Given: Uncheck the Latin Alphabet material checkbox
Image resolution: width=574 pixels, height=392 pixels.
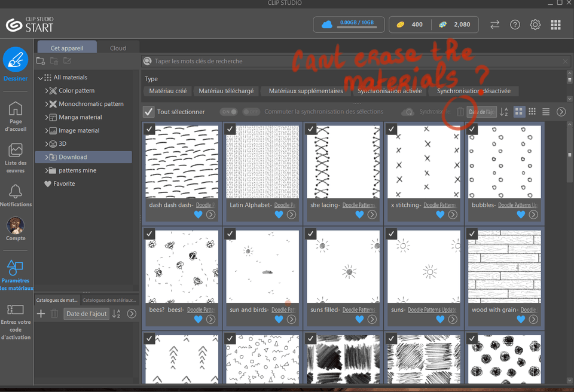Looking at the screenshot, I should point(230,129).
